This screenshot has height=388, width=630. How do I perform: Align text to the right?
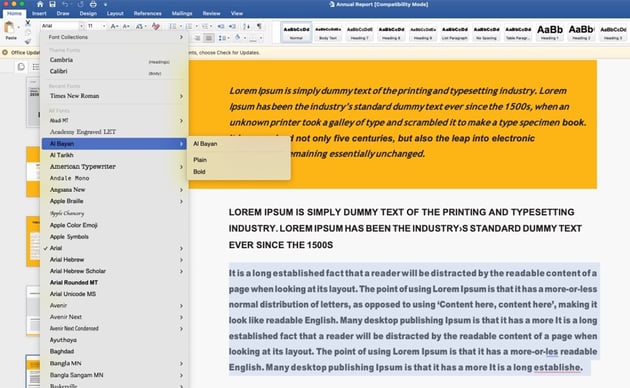tap(197, 38)
